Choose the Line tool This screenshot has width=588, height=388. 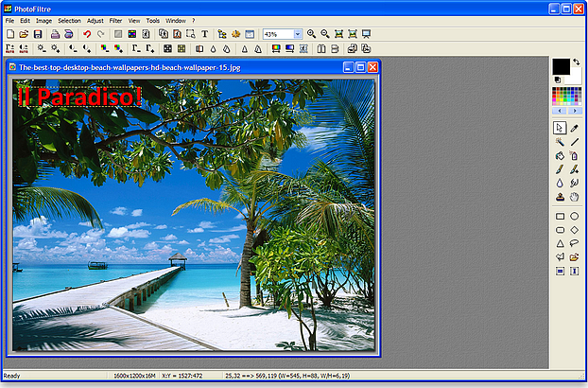point(574,142)
